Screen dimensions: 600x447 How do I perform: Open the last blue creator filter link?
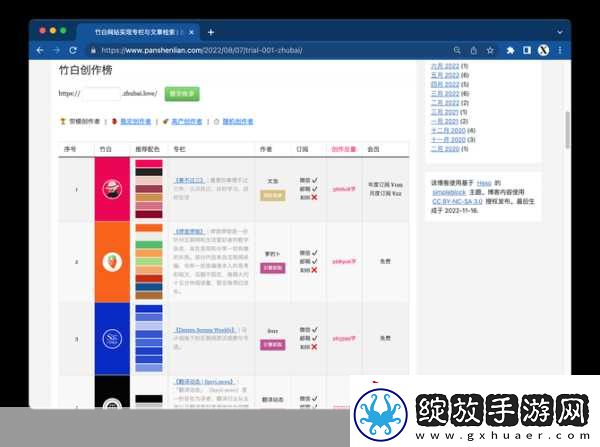pyautogui.click(x=238, y=121)
